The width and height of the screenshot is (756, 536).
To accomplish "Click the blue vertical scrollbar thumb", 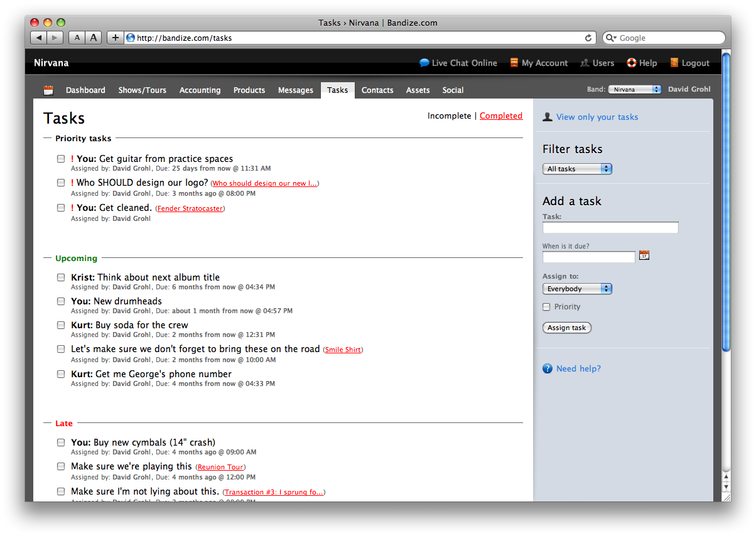I will pyautogui.click(x=726, y=202).
